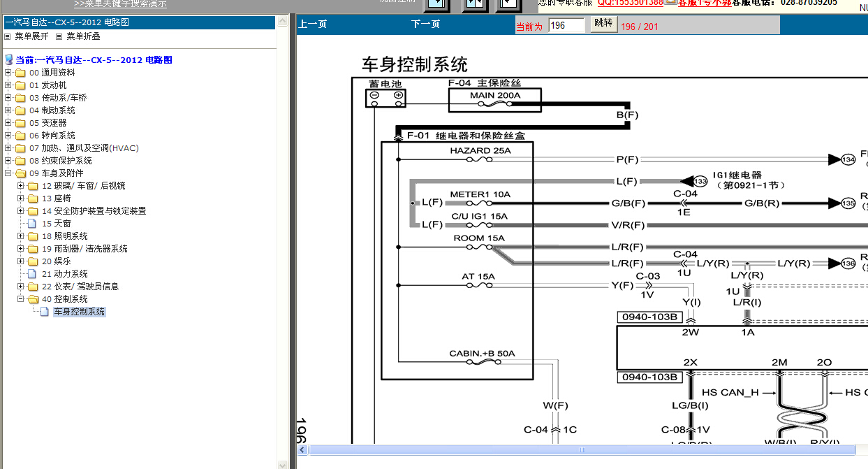The height and width of the screenshot is (469, 868).
Task: Click the mail icon next to the QQ number
Action: click(670, 3)
